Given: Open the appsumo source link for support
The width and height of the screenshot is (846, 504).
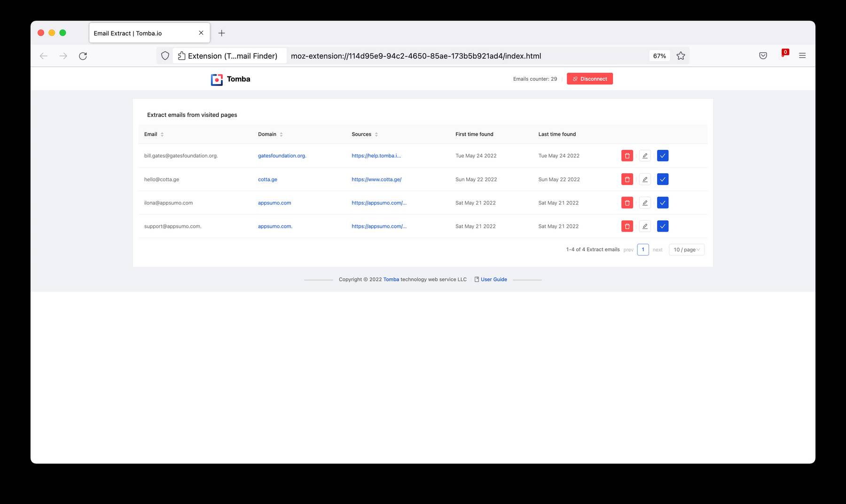Looking at the screenshot, I should coord(379,226).
